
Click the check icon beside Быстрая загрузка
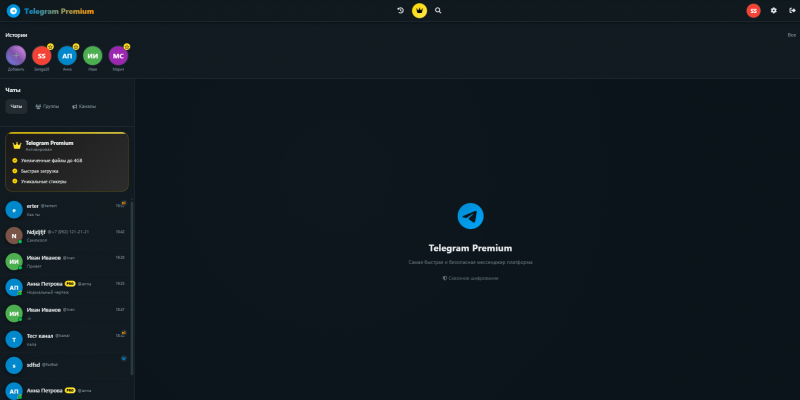[15, 171]
